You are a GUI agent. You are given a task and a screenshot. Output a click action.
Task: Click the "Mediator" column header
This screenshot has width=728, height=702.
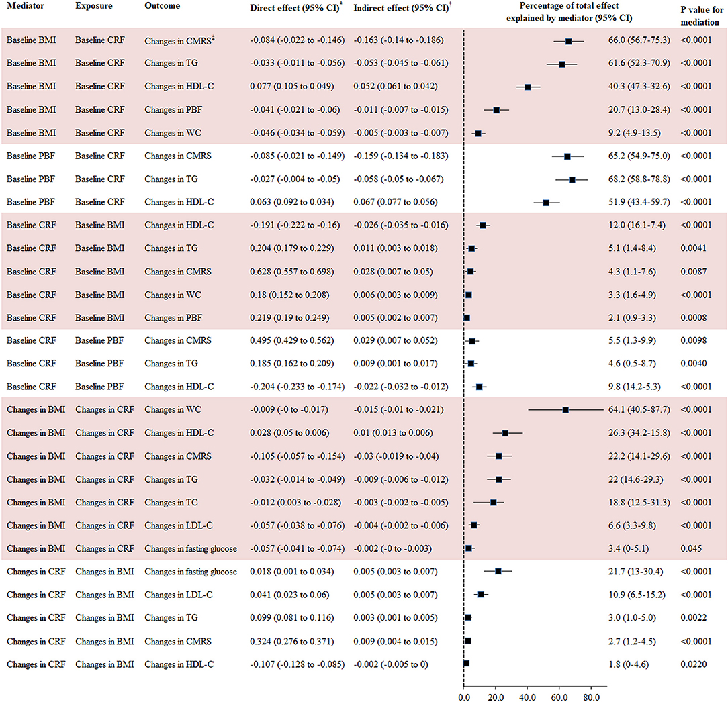click(x=26, y=6)
